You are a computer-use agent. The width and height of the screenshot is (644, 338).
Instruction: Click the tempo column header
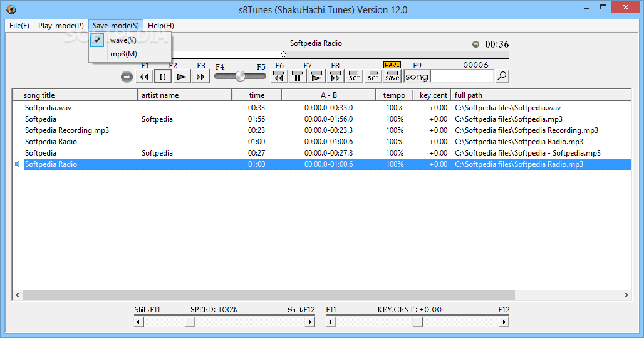click(394, 95)
